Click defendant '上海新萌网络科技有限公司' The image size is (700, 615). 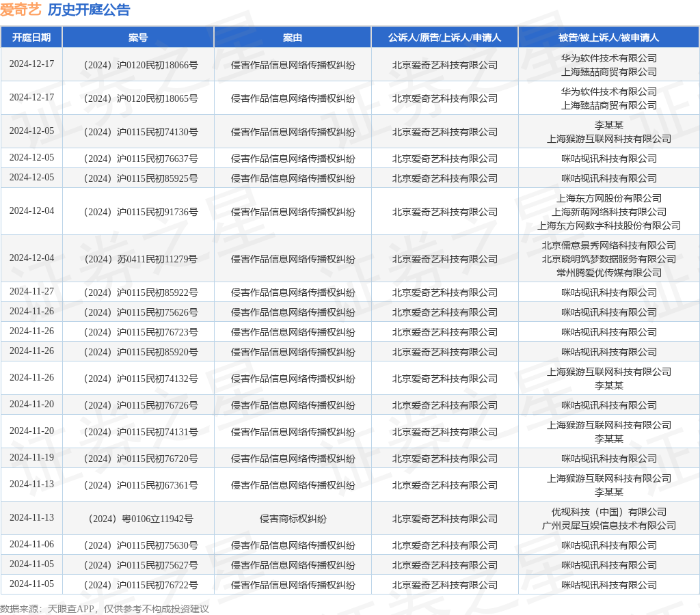click(x=609, y=212)
